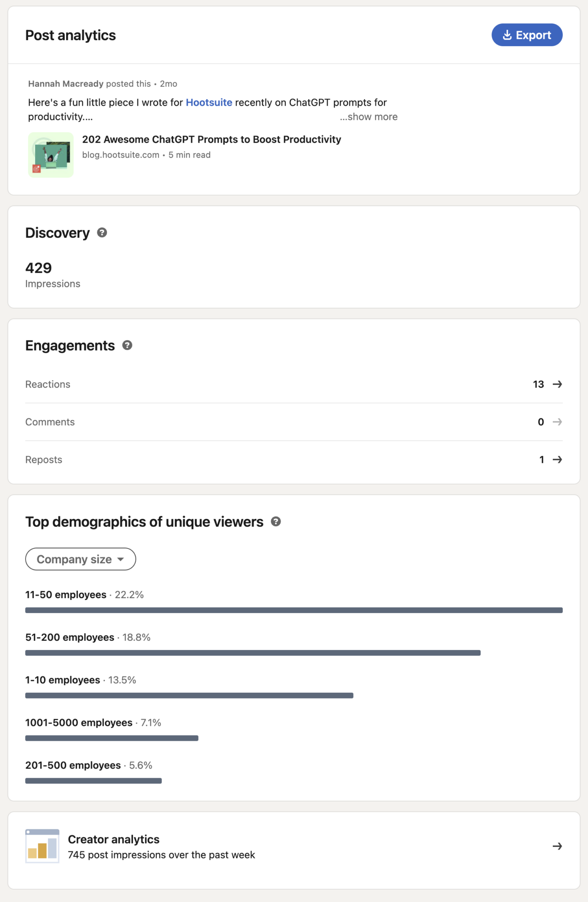
Task: Click Hannah Macready's name
Action: tap(65, 83)
